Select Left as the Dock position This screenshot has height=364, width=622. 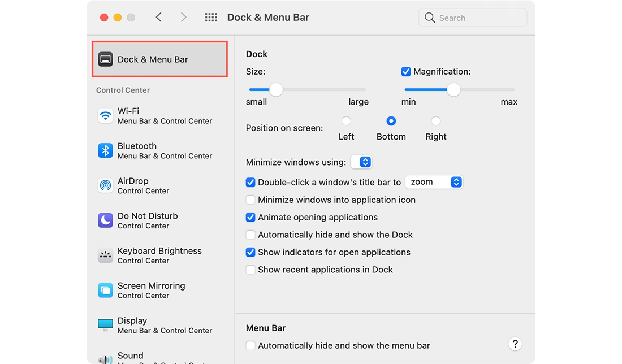(x=345, y=120)
